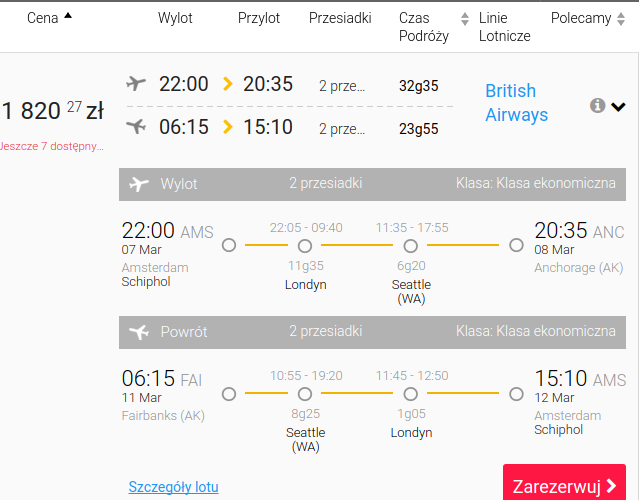Click the info icon beside British Airways

point(597,106)
